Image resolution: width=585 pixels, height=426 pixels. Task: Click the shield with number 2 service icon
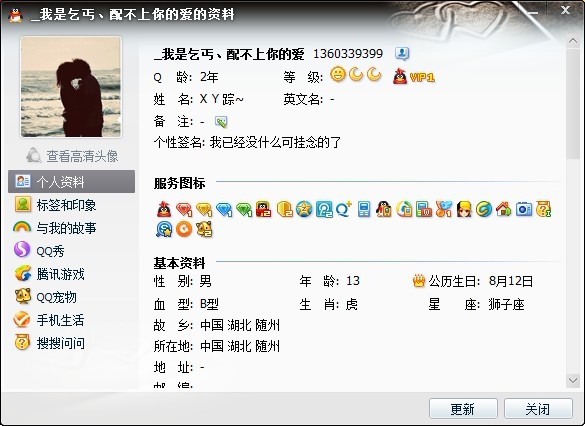tap(284, 209)
